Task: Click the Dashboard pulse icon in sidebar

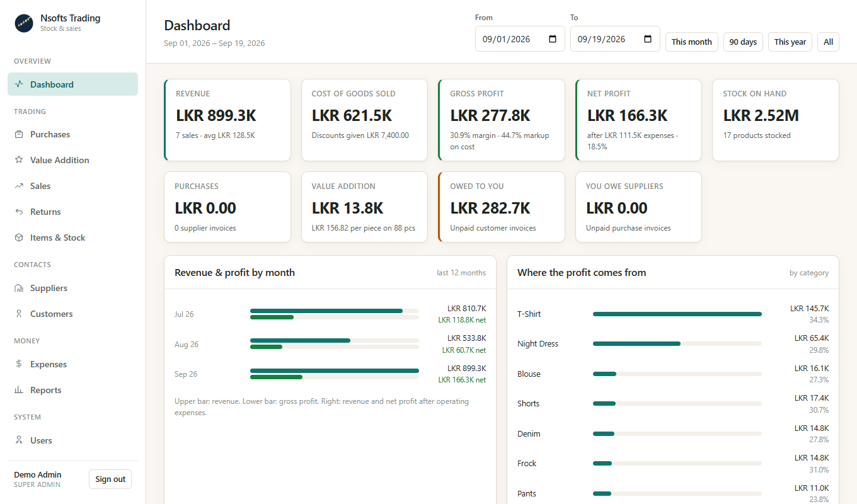Action: click(x=19, y=84)
